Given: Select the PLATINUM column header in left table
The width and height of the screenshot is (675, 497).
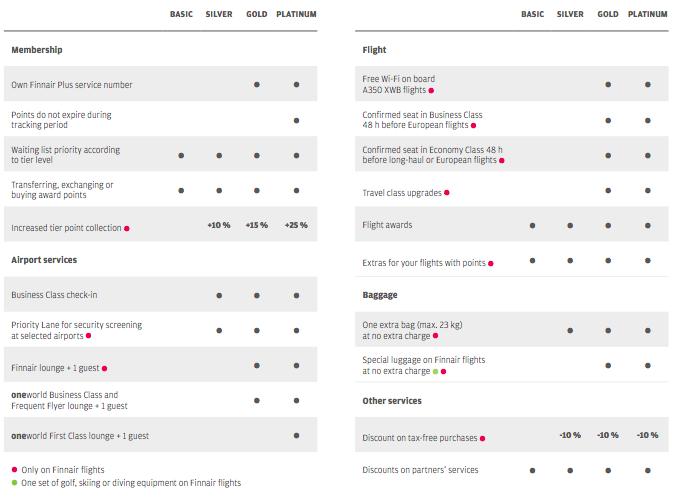Looking at the screenshot, I should [x=296, y=14].
